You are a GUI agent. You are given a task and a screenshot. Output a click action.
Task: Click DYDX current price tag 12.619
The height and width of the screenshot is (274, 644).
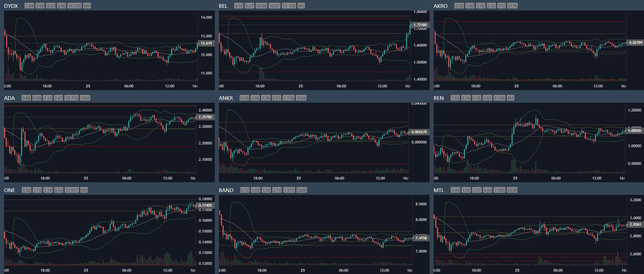tap(206, 43)
